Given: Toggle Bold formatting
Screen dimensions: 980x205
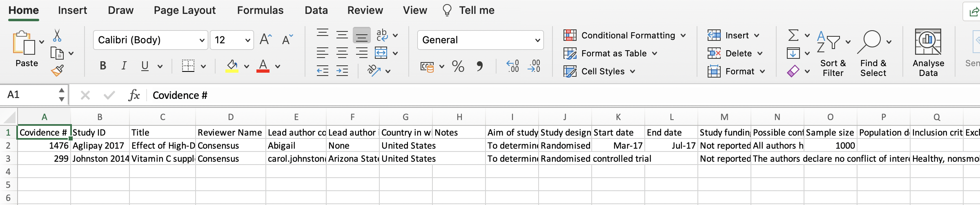Looking at the screenshot, I should [103, 66].
